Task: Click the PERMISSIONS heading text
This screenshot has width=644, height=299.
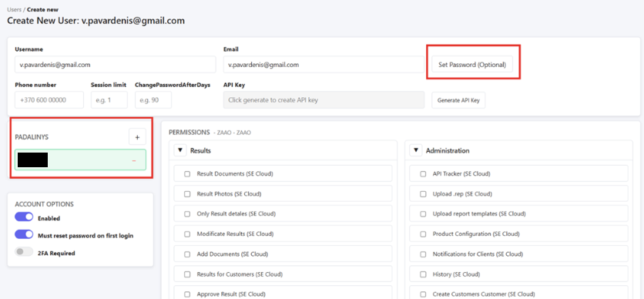Action: [x=190, y=133]
